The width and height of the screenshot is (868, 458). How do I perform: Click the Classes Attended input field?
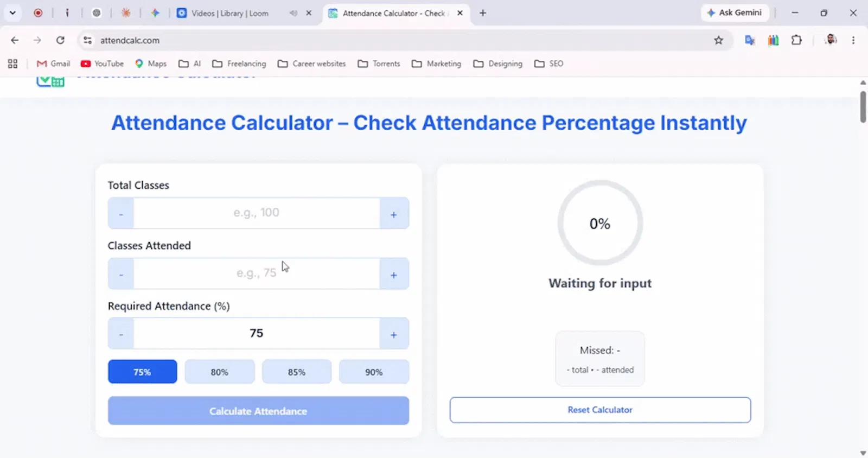pos(257,273)
